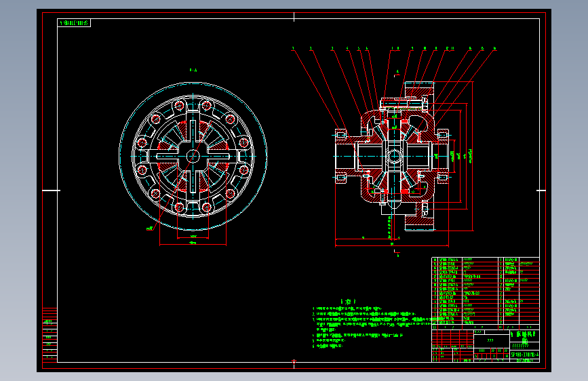Select the green technical requirements heading
The width and height of the screenshot is (588, 381).
pyautogui.click(x=348, y=302)
